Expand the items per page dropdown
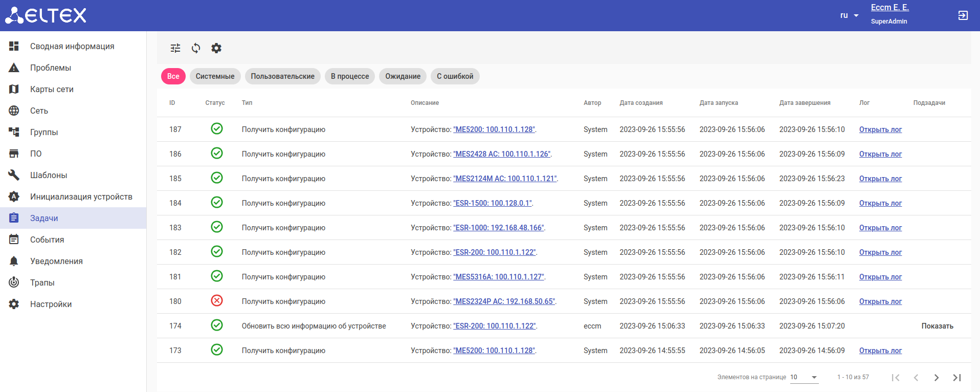 click(804, 377)
